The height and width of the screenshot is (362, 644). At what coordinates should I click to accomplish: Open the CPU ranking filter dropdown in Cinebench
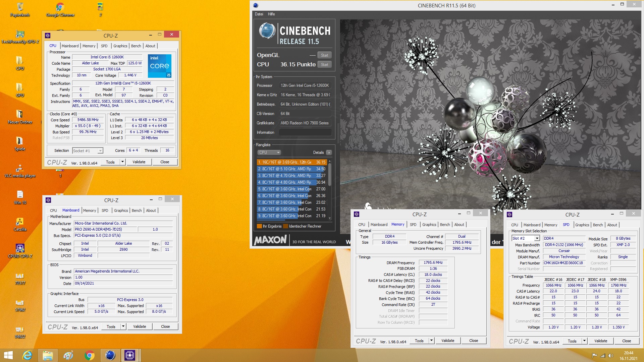click(x=269, y=153)
